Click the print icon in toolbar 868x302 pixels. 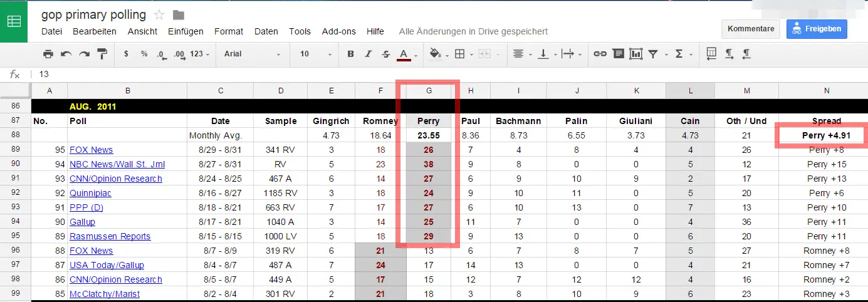coord(48,54)
